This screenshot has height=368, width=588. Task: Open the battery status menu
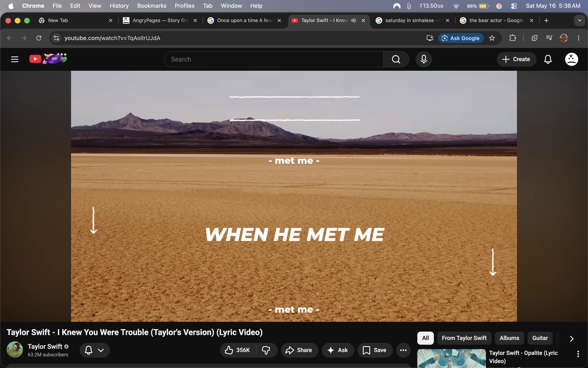478,6
